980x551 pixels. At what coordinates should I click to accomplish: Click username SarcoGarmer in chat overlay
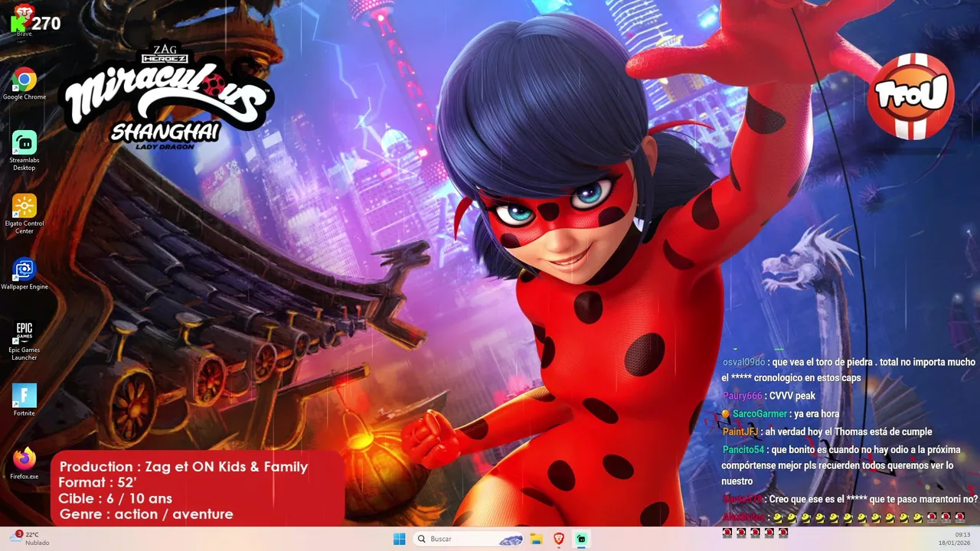point(759,414)
